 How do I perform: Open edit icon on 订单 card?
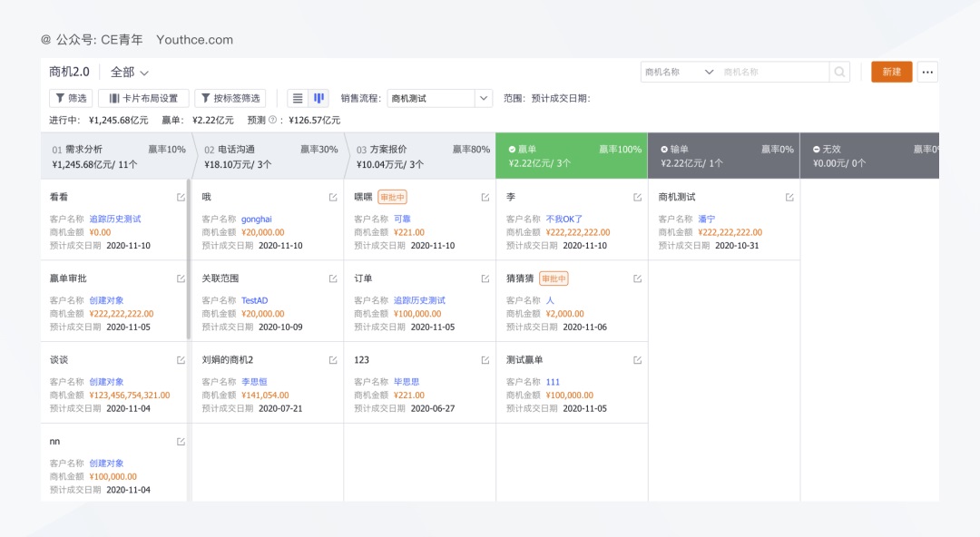[485, 278]
